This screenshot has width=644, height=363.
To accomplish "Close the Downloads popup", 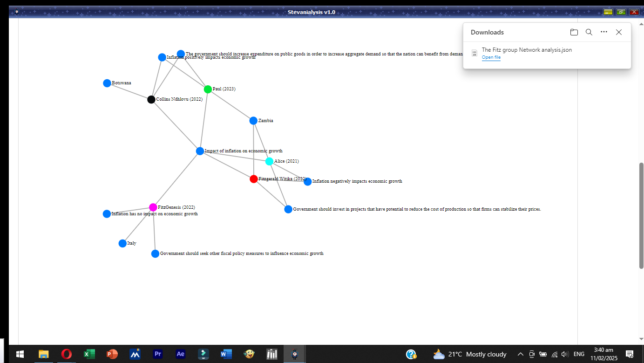I will tap(619, 32).
